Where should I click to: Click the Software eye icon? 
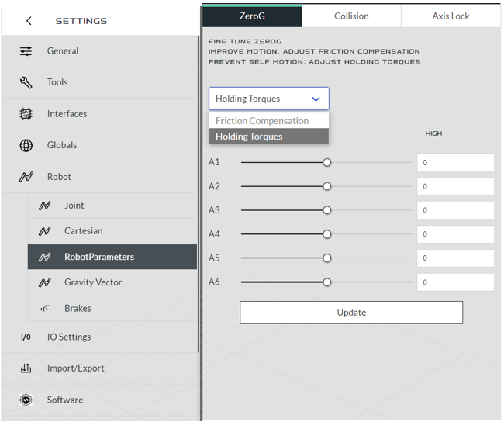pos(26,400)
